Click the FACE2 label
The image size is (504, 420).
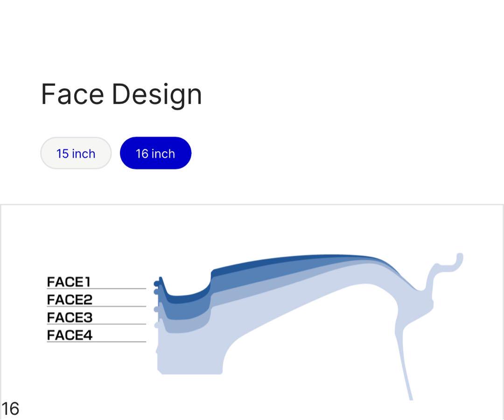tap(70, 300)
